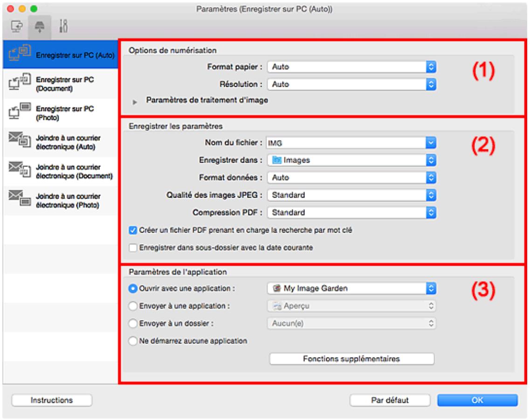Open the general settings tools icon tab
The image size is (530, 420).
(x=63, y=26)
